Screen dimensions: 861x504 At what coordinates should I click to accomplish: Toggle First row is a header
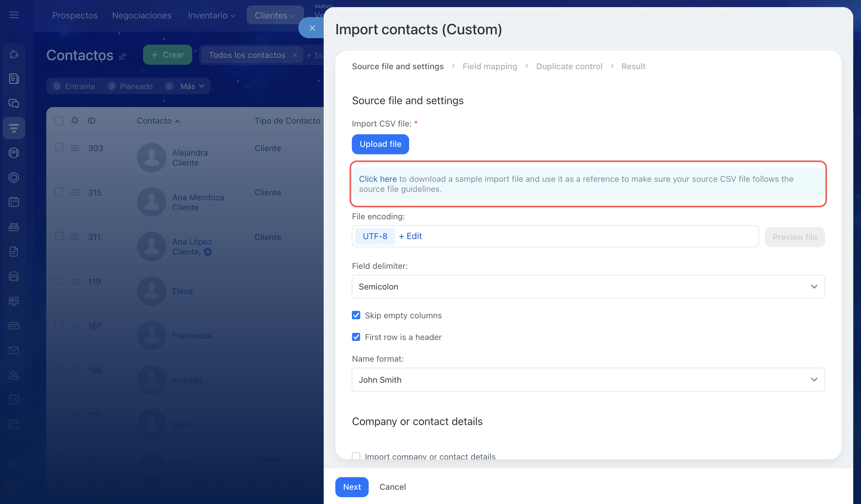point(356,337)
